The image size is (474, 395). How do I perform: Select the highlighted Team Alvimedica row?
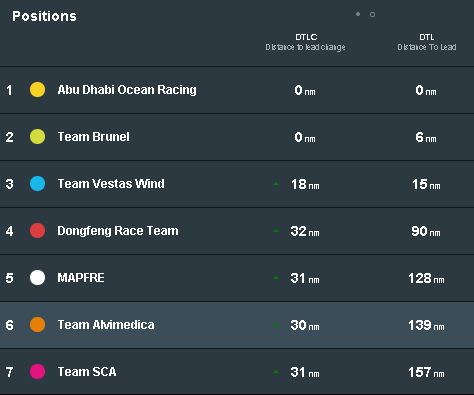(237, 325)
